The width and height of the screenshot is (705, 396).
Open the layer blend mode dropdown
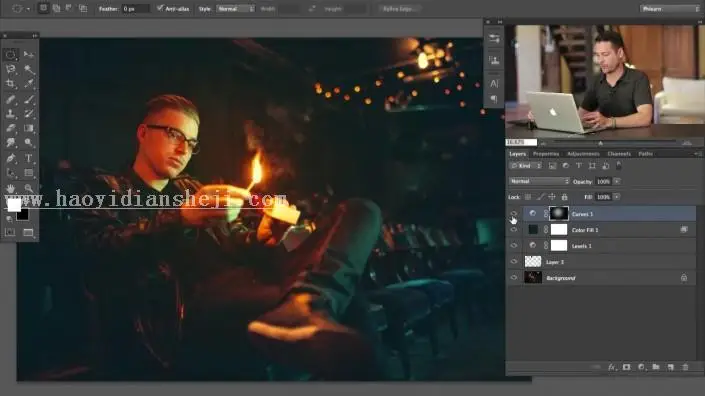[x=539, y=181]
